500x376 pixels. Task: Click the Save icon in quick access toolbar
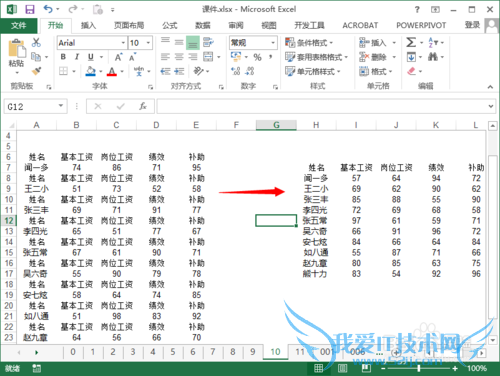click(30, 9)
